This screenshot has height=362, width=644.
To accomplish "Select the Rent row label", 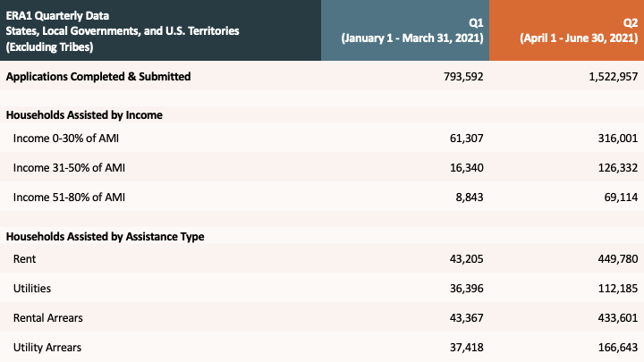I will point(25,258).
